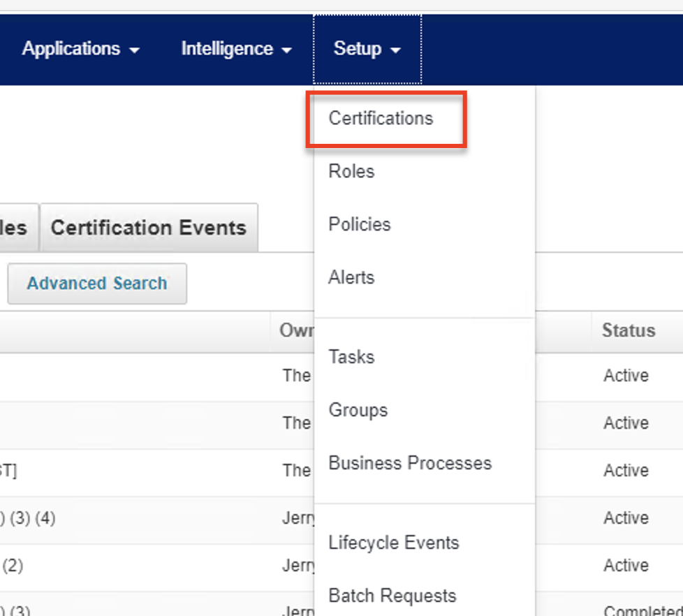Collapse the Setup dropdown menu

[367, 50]
